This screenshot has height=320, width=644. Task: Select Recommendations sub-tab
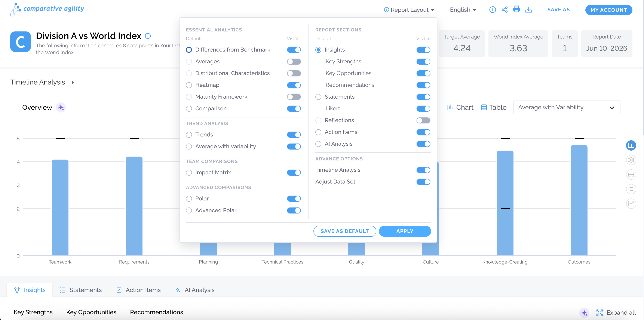(x=156, y=312)
